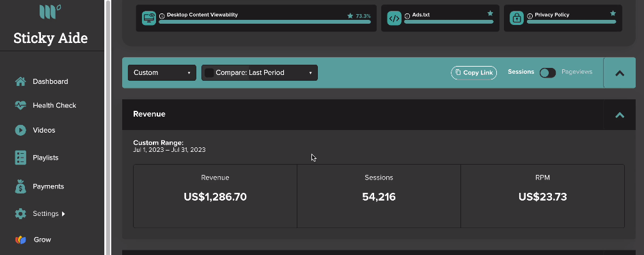
Task: Click the Revenue US$1,286.70 card
Action: [216, 196]
